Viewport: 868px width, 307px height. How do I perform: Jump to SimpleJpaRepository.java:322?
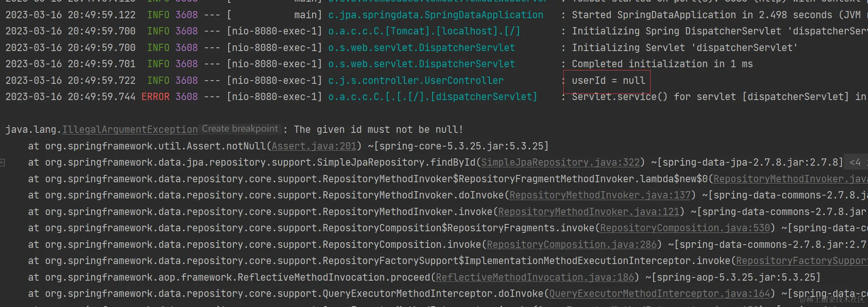click(560, 162)
